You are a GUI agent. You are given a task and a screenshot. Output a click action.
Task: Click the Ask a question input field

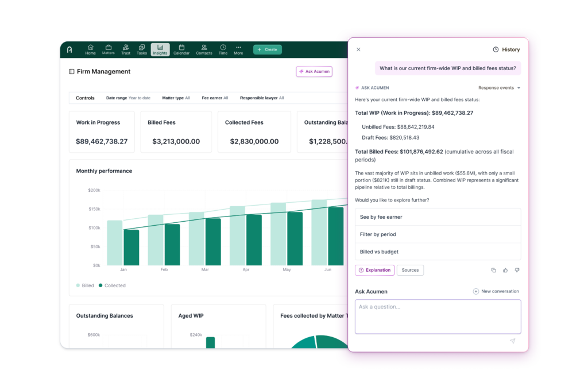point(438,316)
